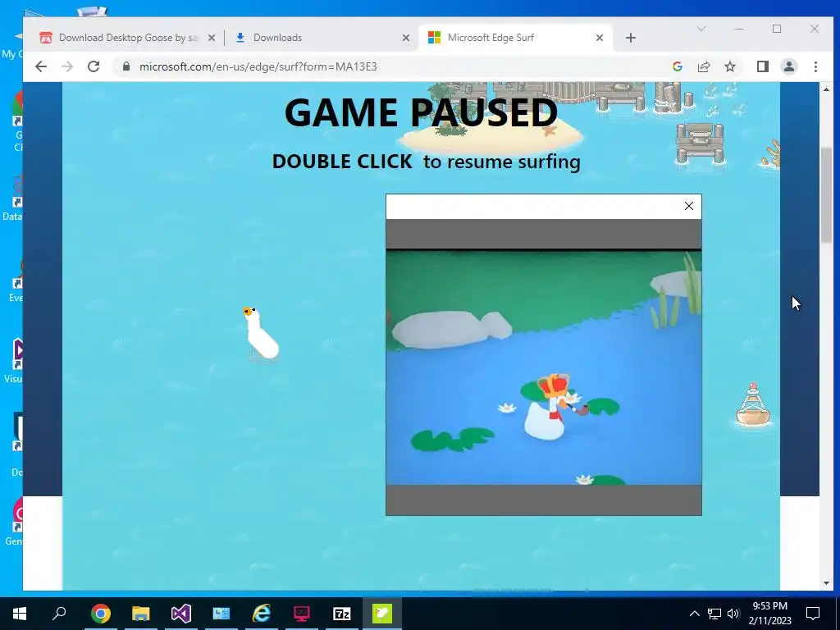Switch to Download Desktop Goose tab
Viewport: 840px width, 630px height.
coord(127,38)
